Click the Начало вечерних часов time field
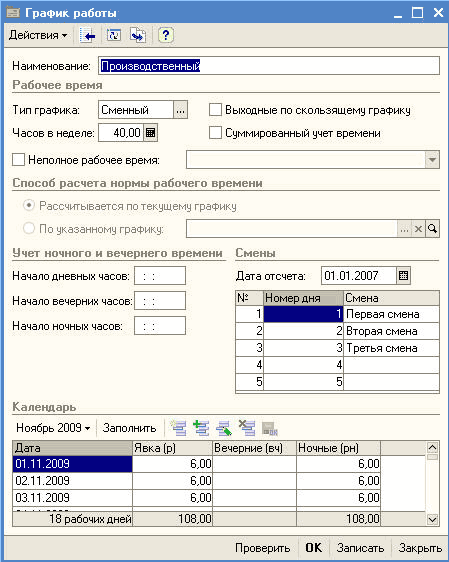 point(160,301)
